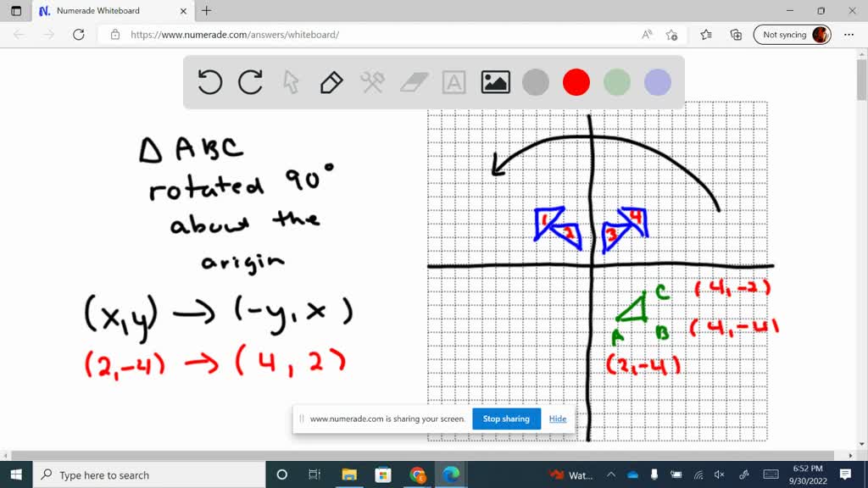Pick the text box tool
The width and height of the screenshot is (868, 488).
tap(454, 82)
